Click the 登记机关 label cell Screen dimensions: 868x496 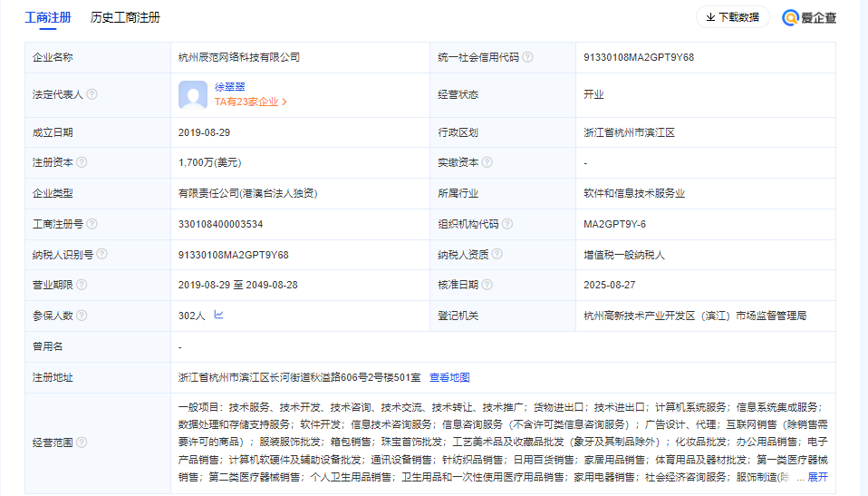[x=503, y=316]
